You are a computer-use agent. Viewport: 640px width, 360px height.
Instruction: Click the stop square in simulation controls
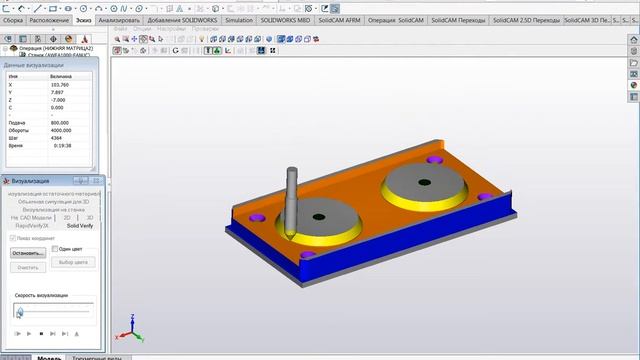pos(41,334)
